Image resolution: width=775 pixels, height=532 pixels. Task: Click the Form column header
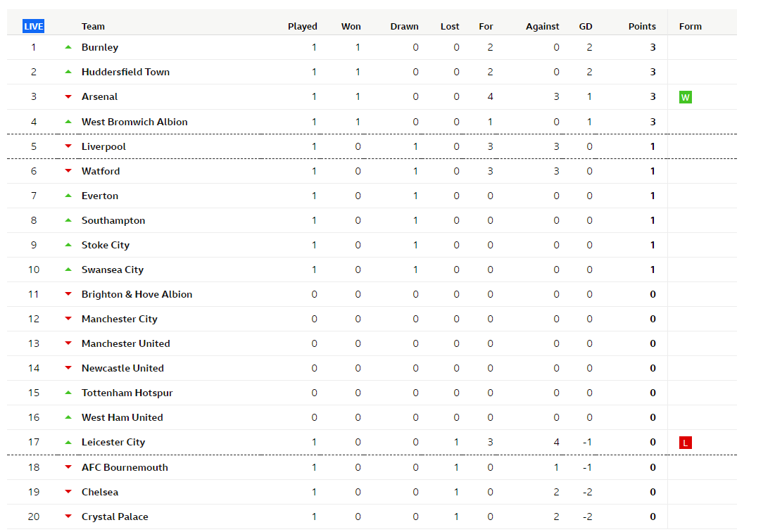click(x=690, y=27)
